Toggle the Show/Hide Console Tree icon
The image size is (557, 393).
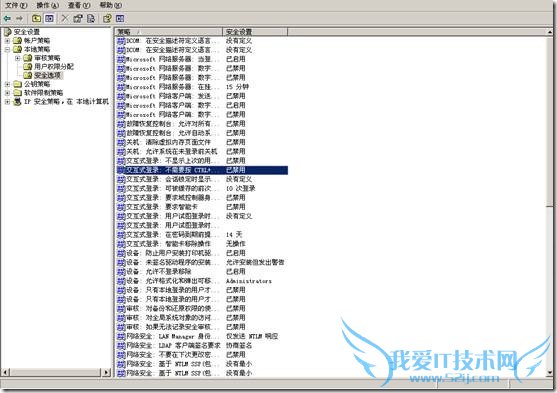click(49, 18)
